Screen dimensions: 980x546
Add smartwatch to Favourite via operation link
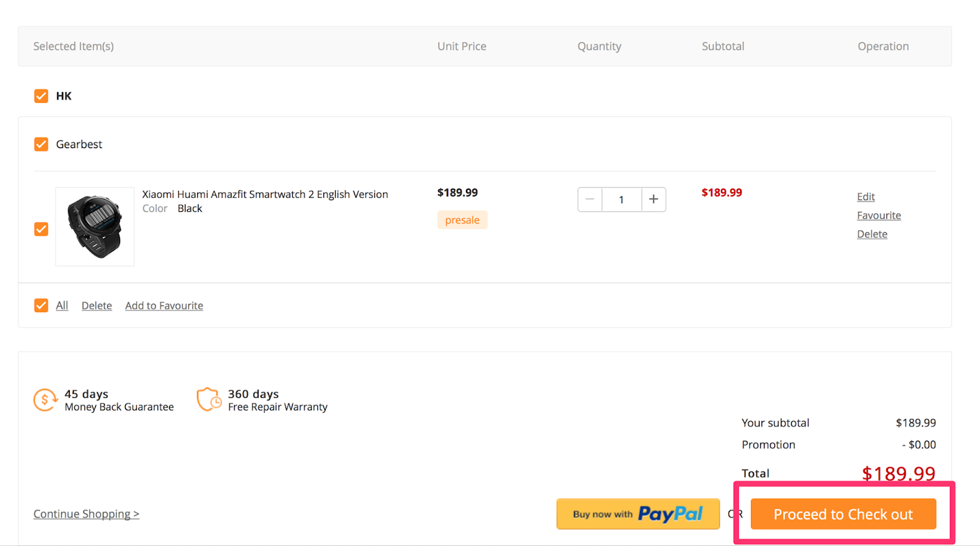(x=879, y=215)
